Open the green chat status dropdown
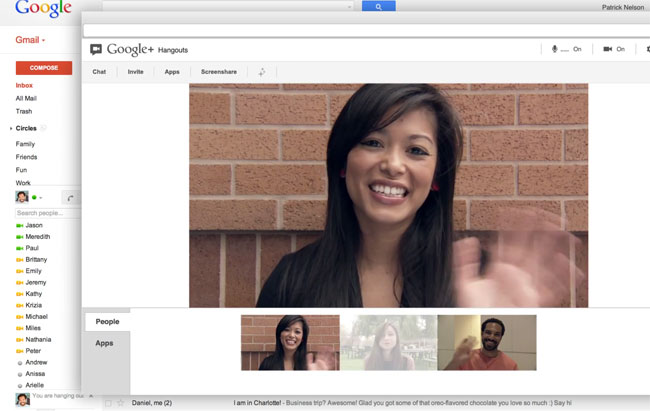 point(37,198)
